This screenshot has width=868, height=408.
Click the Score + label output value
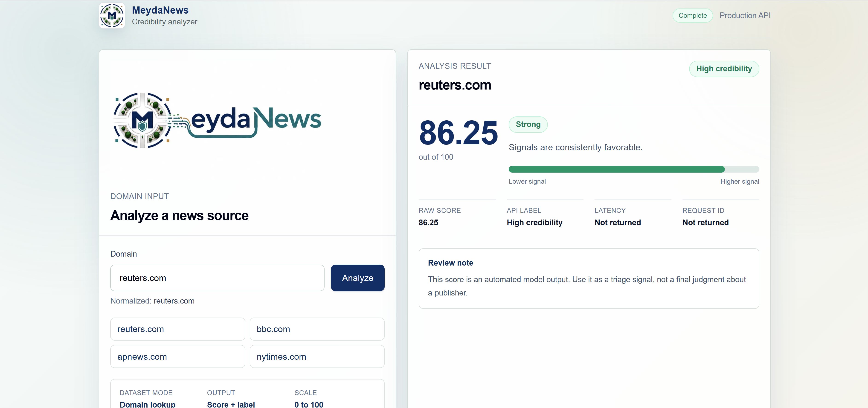(231, 404)
